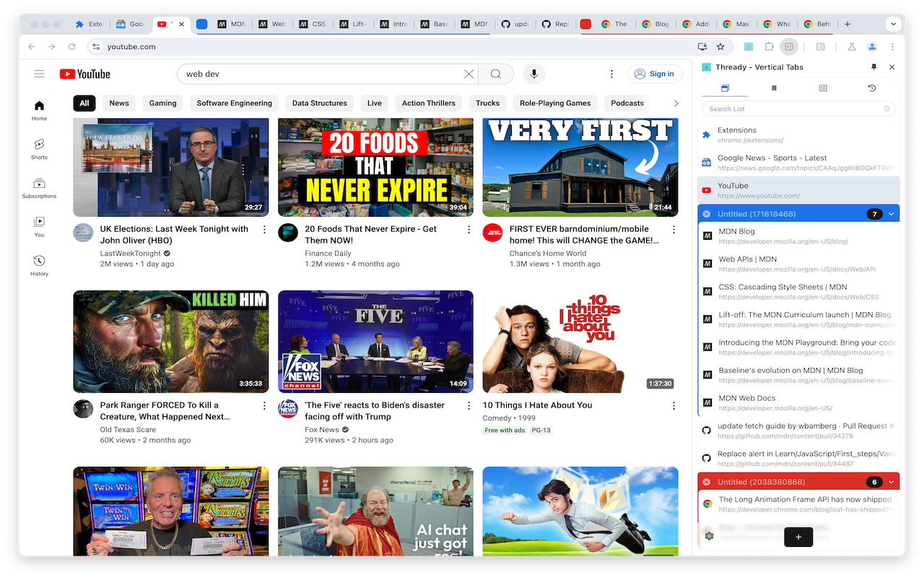Open Chrome Extensions puzzle icon
The image size is (924, 578).
[x=769, y=47]
